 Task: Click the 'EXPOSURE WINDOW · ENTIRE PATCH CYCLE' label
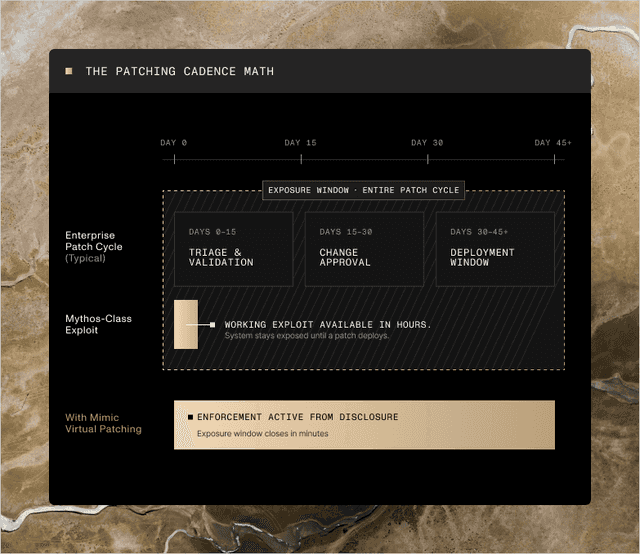pyautogui.click(x=363, y=190)
